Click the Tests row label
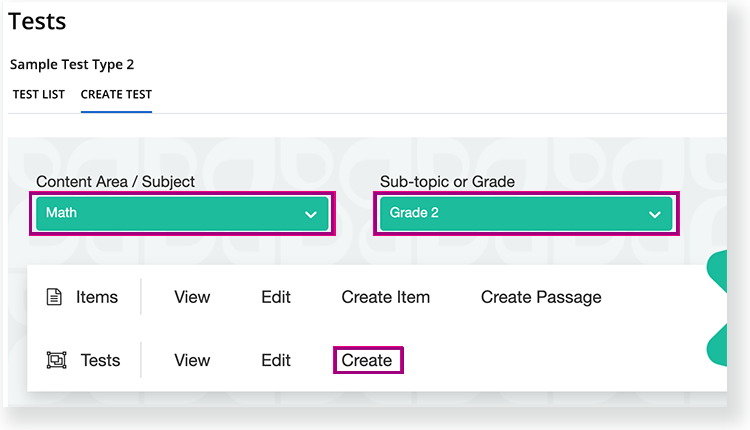The height and width of the screenshot is (430, 750). (100, 360)
